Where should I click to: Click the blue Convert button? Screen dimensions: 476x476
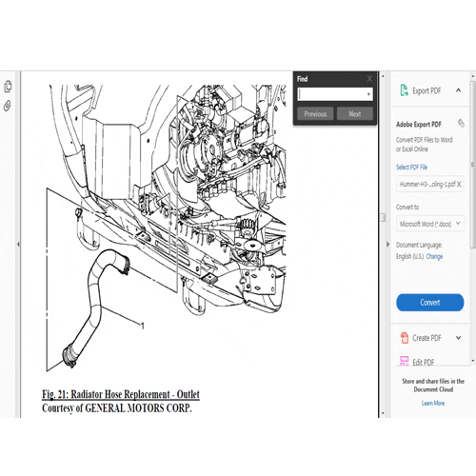(430, 303)
